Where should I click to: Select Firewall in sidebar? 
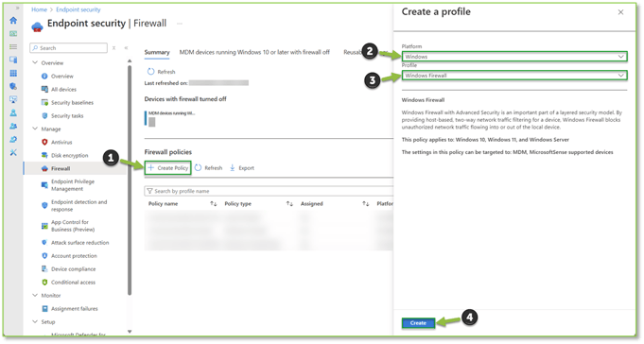[x=61, y=168]
